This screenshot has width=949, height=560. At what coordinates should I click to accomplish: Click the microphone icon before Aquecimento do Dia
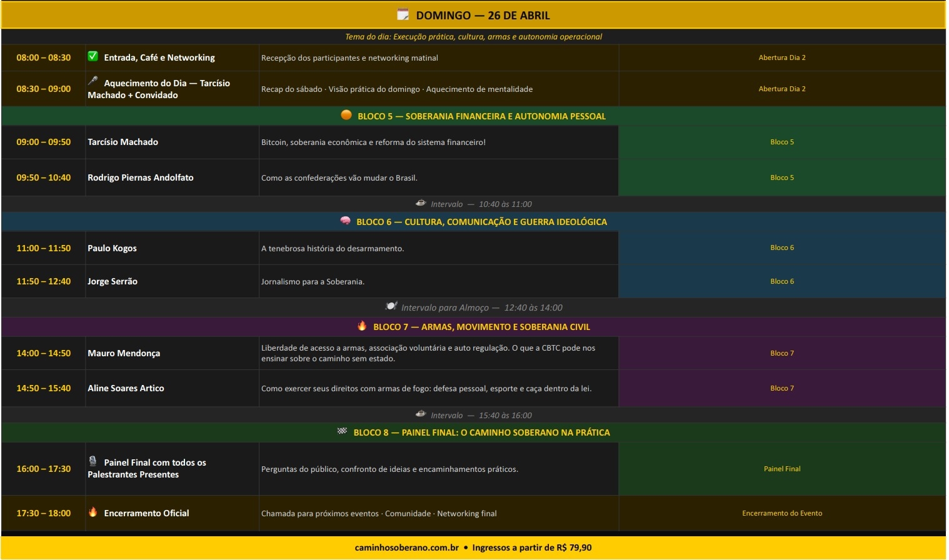click(93, 81)
